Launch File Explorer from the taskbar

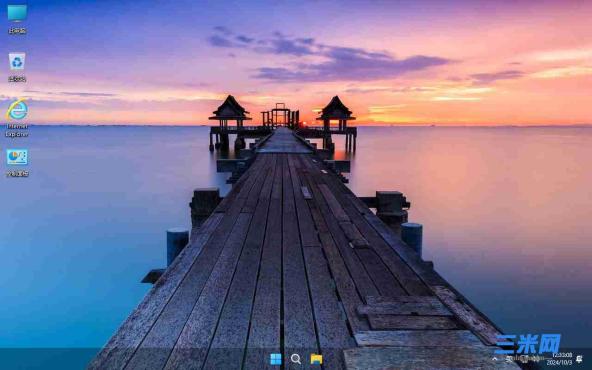click(316, 359)
